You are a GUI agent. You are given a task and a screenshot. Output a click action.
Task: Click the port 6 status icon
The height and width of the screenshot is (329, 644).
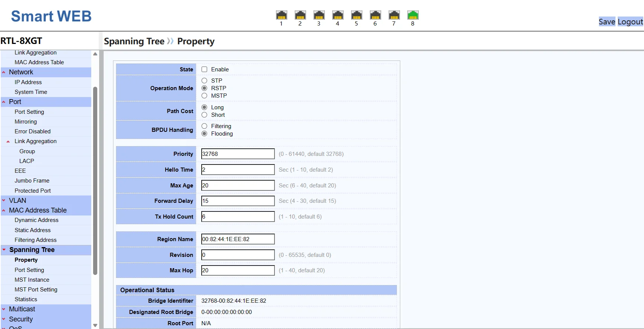coord(375,15)
